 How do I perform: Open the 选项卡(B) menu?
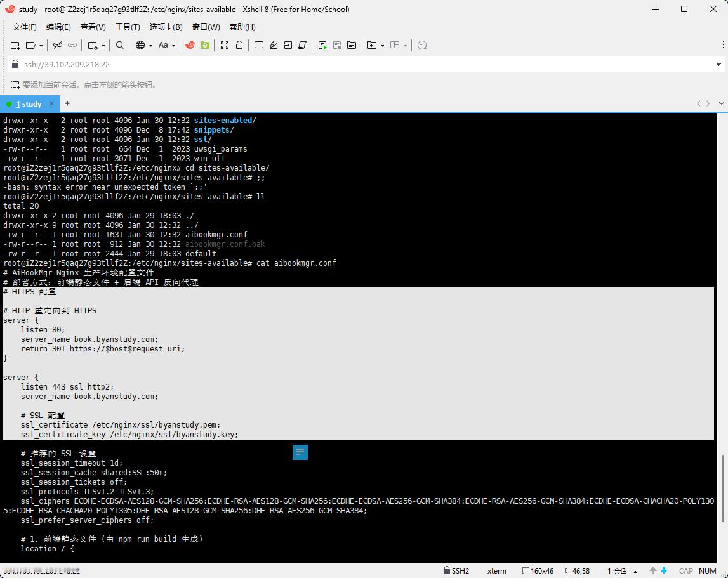point(166,27)
